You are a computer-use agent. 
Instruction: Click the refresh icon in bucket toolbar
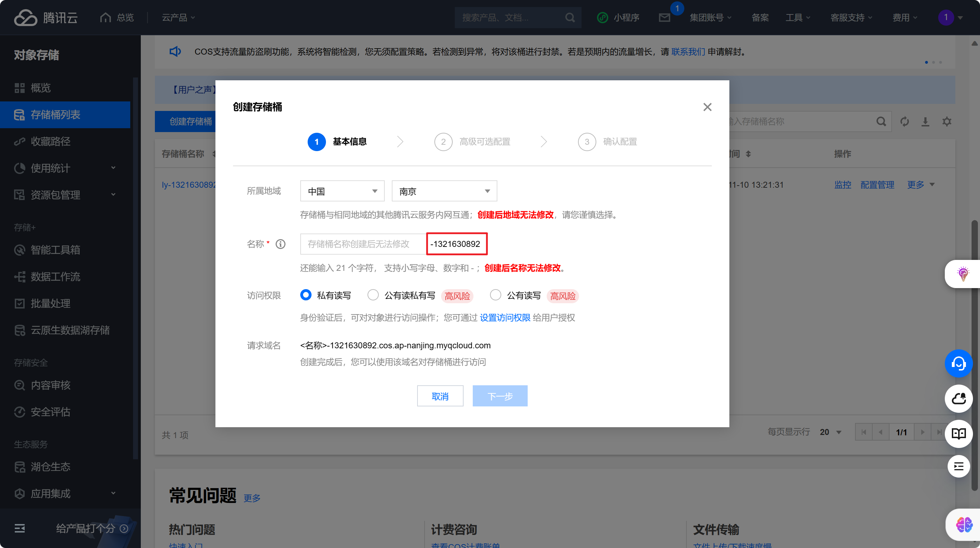(904, 122)
